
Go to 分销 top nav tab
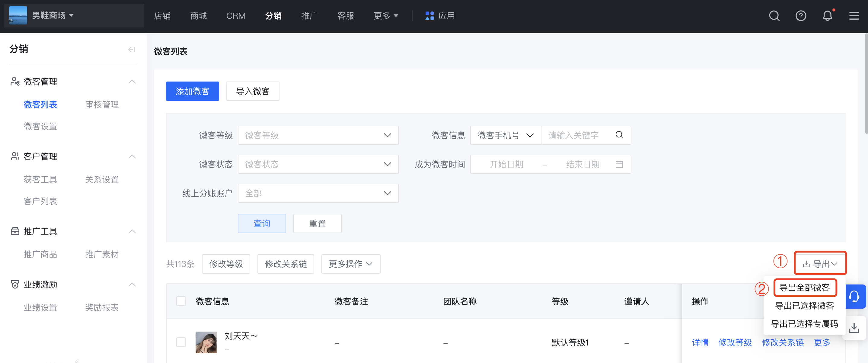pyautogui.click(x=273, y=15)
